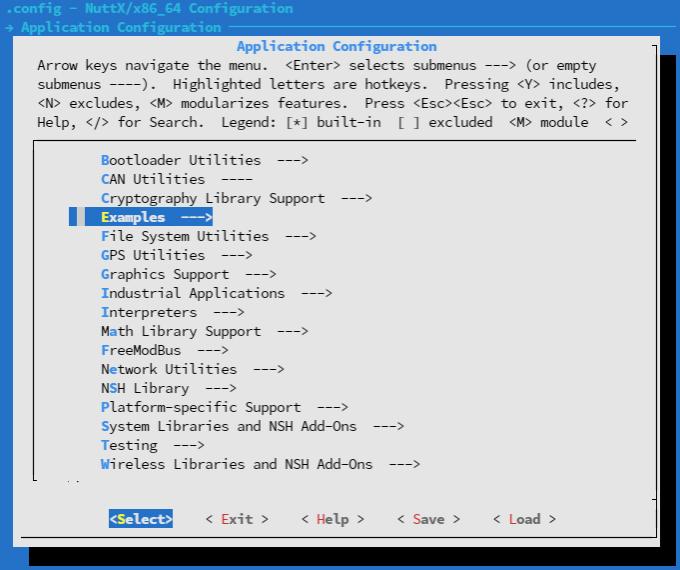Image resolution: width=680 pixels, height=570 pixels.
Task: Open the Bootloader Utilities submenu
Action: pyautogui.click(x=204, y=160)
